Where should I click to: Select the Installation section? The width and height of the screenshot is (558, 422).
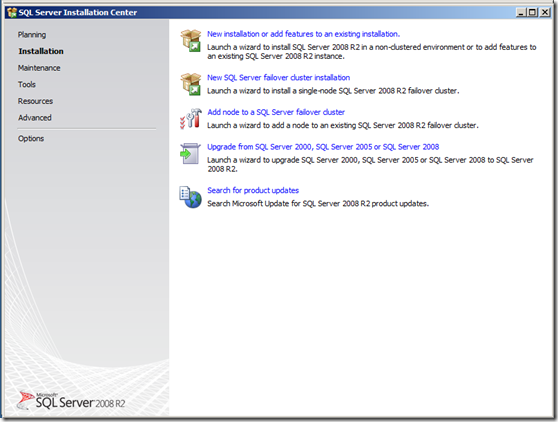(x=41, y=51)
